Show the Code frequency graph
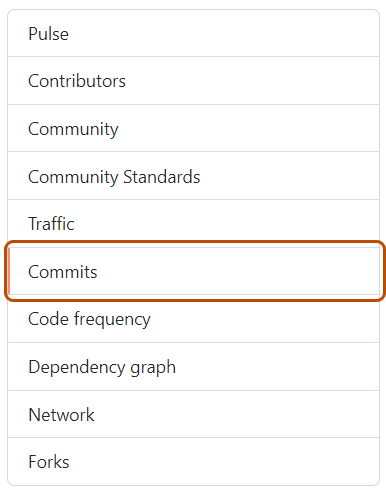Image resolution: width=386 pixels, height=492 pixels. pos(193,319)
